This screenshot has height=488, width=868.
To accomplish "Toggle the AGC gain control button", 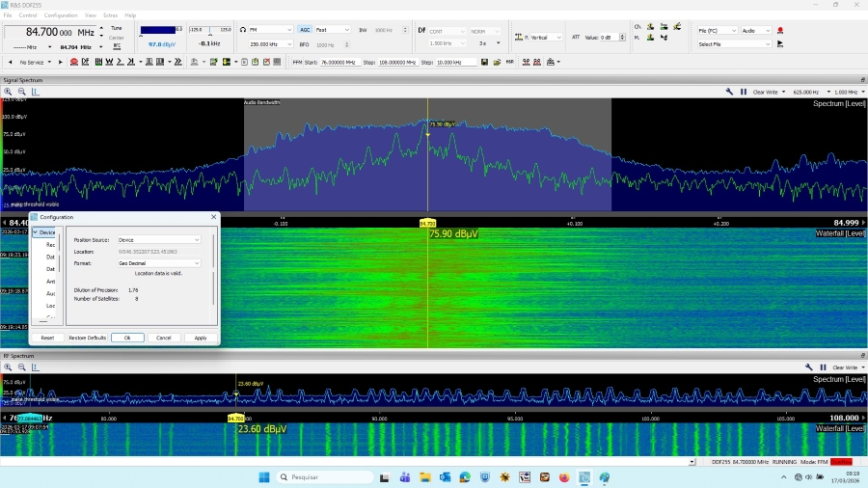I will pyautogui.click(x=305, y=30).
